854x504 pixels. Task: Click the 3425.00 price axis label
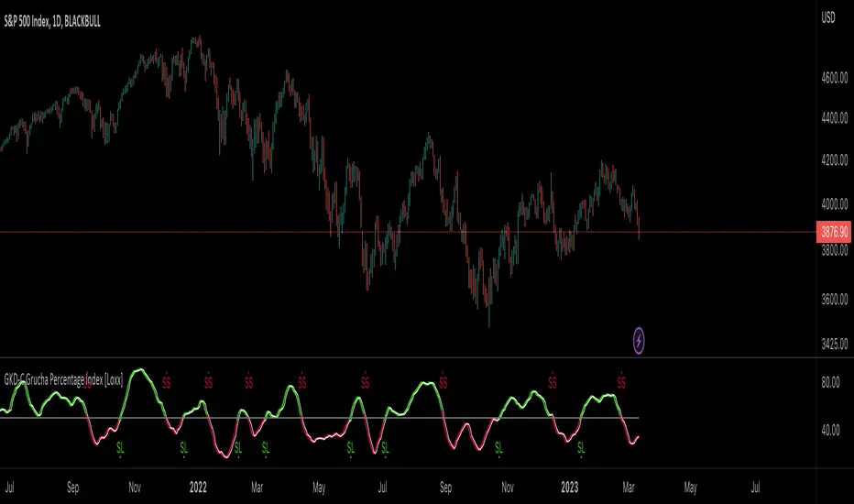tap(835, 344)
